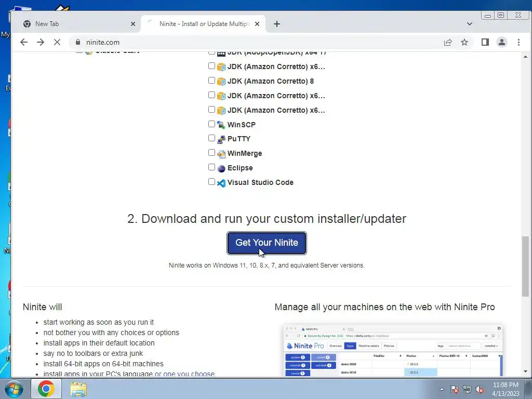Click the Get Your Ninite button
The image size is (532, 399).
pos(267,243)
